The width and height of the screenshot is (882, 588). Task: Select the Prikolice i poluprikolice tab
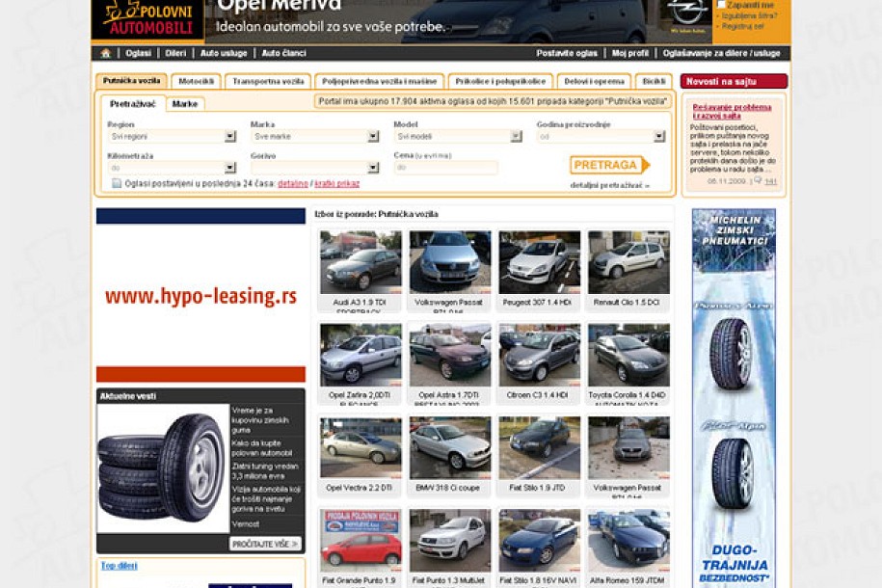tap(500, 82)
